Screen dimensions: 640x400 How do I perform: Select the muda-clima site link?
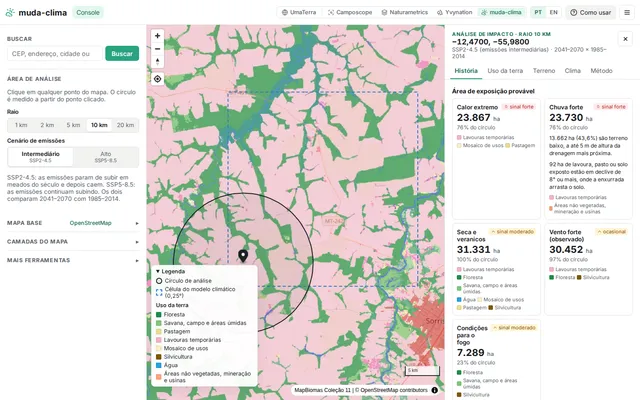[x=501, y=12]
